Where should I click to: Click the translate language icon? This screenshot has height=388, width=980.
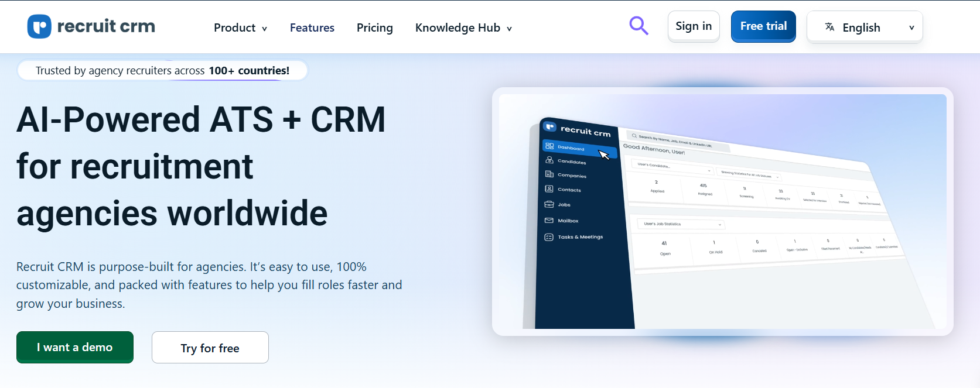pyautogui.click(x=829, y=27)
